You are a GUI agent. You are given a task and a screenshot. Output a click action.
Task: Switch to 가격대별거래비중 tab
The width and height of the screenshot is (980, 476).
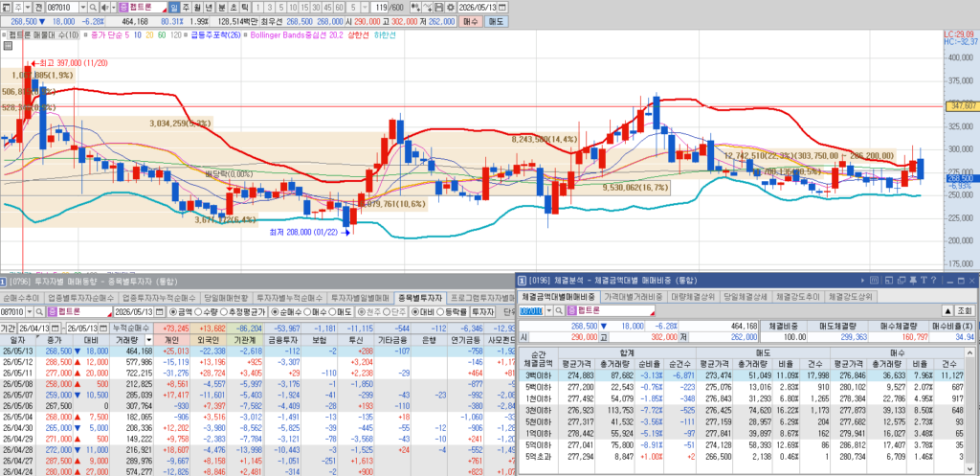634,297
